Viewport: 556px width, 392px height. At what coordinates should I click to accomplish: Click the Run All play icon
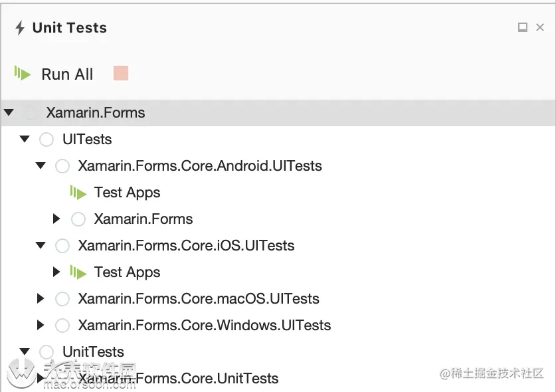[23, 74]
